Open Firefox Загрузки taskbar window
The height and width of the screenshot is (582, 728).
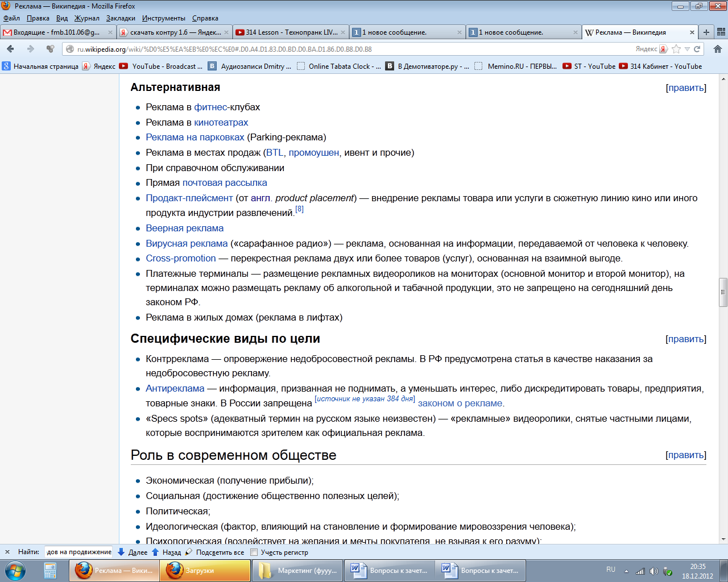(x=205, y=570)
